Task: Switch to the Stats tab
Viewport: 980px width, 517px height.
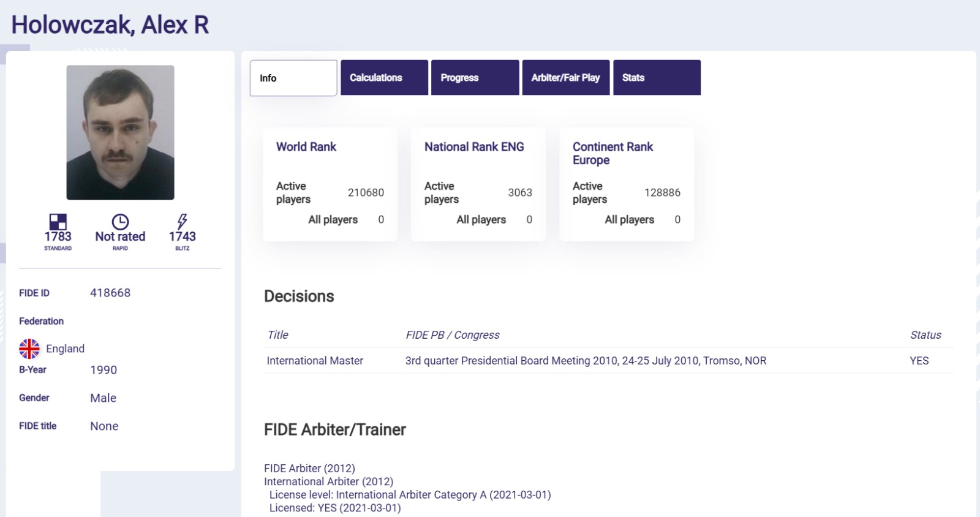Action: pos(657,78)
